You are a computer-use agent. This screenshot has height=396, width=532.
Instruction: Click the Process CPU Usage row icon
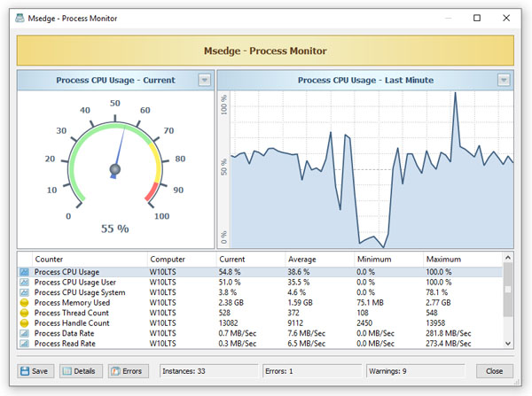click(x=25, y=272)
